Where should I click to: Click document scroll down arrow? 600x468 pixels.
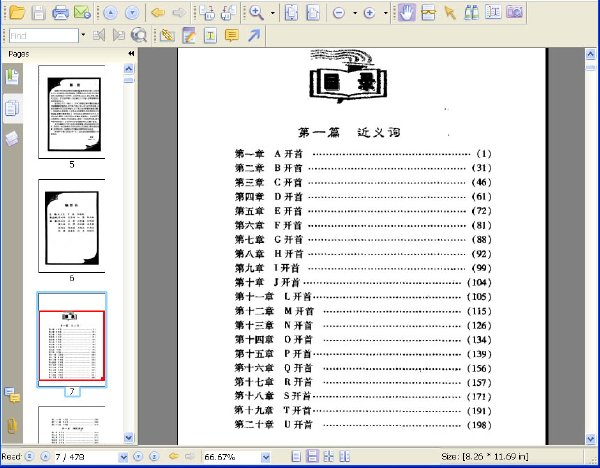[590, 439]
